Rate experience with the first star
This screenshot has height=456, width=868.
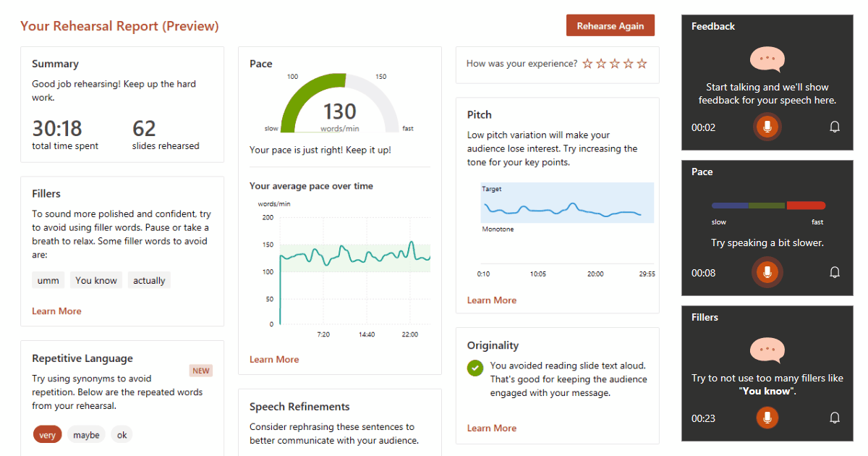[587, 64]
